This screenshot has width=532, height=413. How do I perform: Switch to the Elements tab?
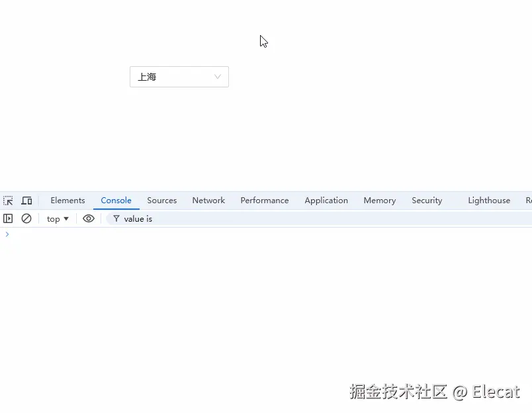point(67,200)
